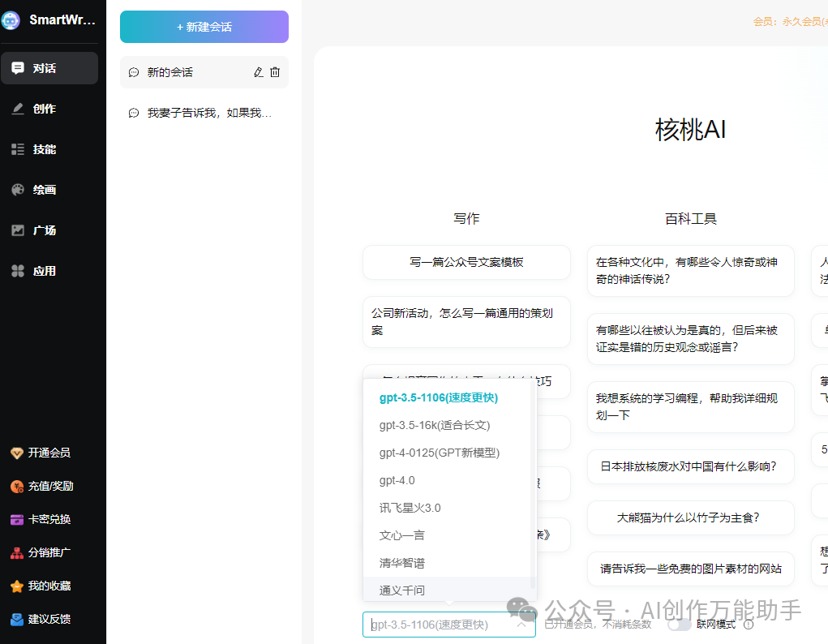Click the info icon beside 联网模式
828x644 pixels.
(x=749, y=625)
